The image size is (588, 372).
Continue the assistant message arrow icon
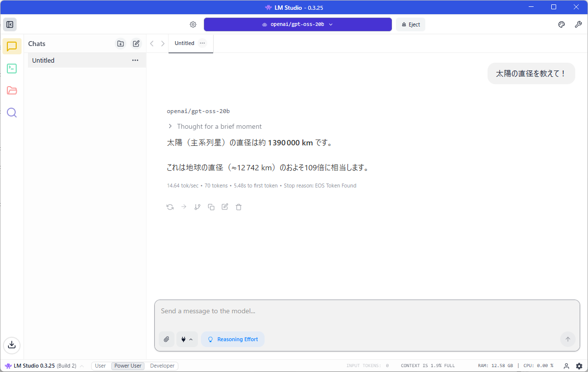point(184,207)
